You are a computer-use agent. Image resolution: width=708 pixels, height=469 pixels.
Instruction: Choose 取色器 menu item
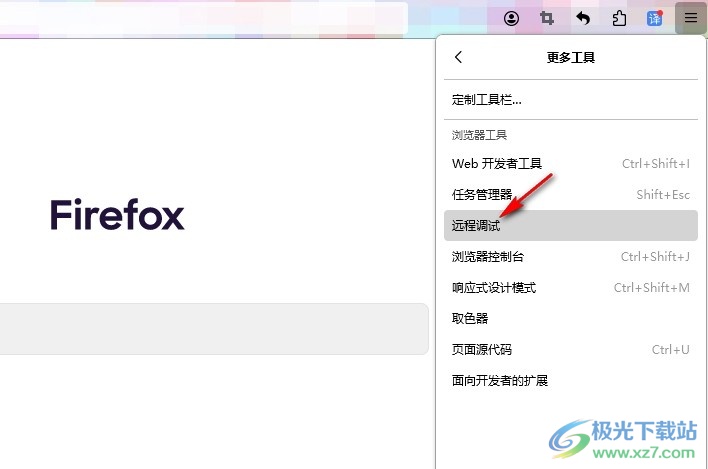pos(571,318)
